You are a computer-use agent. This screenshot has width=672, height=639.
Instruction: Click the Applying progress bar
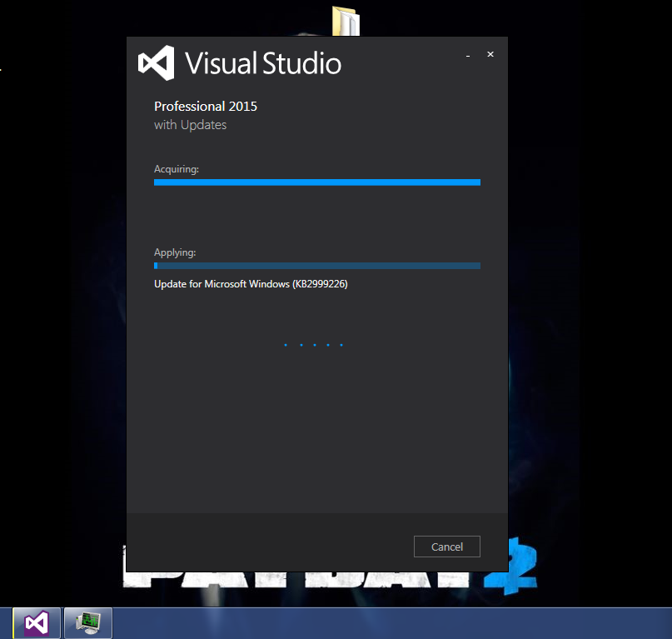pyautogui.click(x=317, y=266)
